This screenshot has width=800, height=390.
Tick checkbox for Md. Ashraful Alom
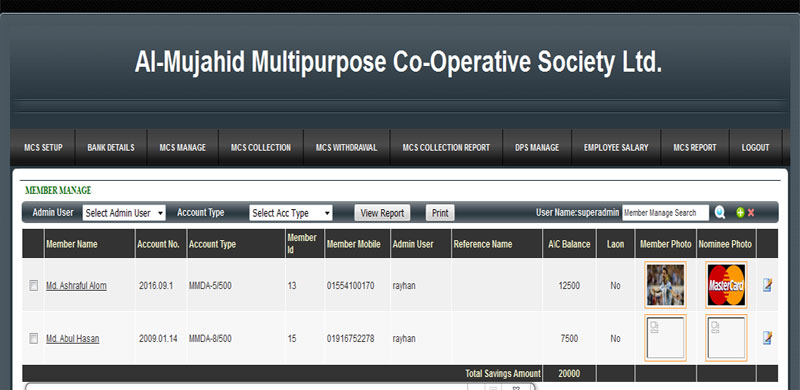[33, 285]
